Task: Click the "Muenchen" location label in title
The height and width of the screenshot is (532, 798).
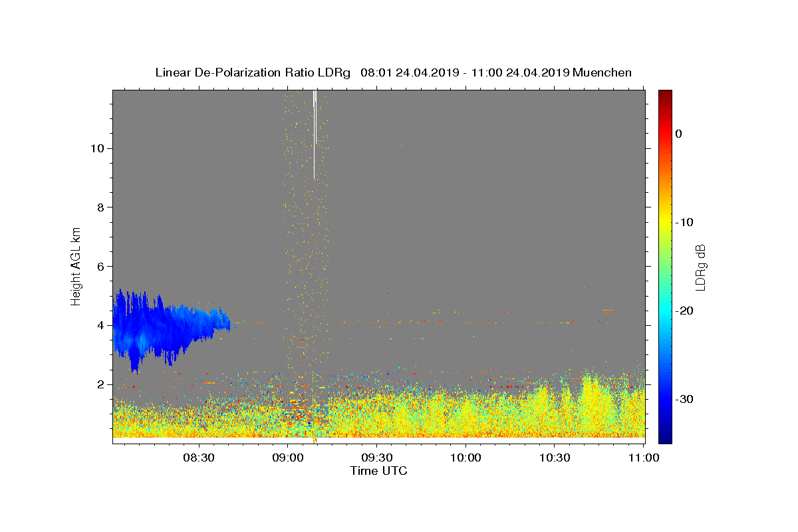Action: (x=602, y=72)
